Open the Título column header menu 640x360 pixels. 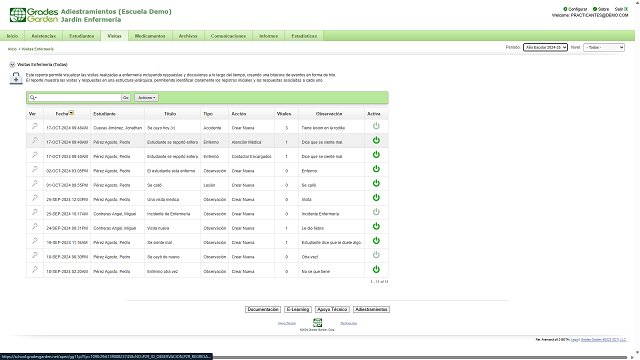tap(170, 114)
